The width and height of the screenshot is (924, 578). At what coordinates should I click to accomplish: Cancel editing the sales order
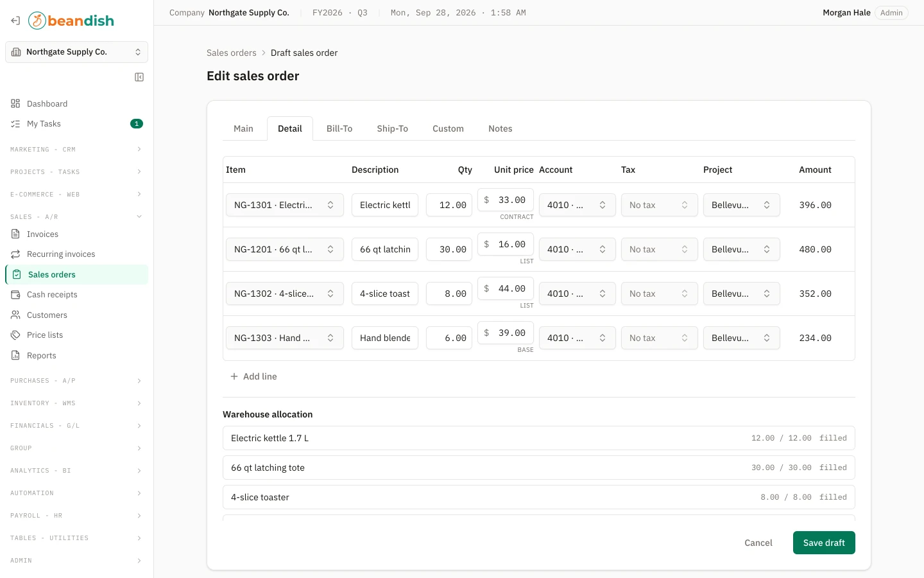[758, 543]
